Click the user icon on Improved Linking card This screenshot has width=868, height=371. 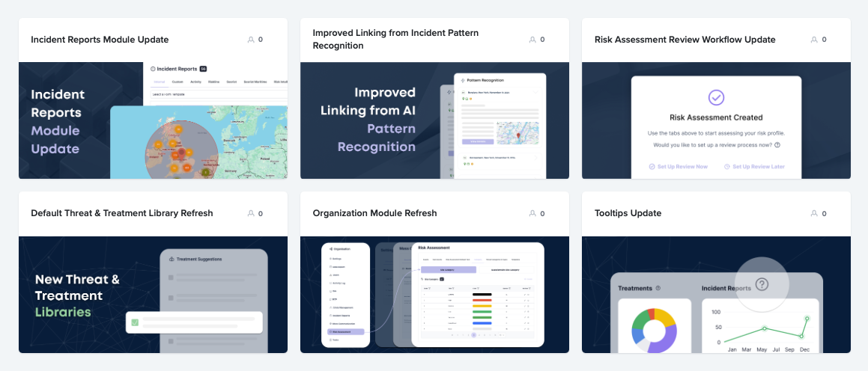click(x=532, y=40)
